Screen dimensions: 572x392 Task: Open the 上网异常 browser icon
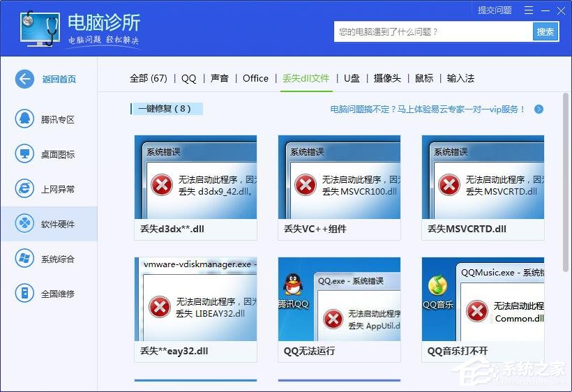24,189
